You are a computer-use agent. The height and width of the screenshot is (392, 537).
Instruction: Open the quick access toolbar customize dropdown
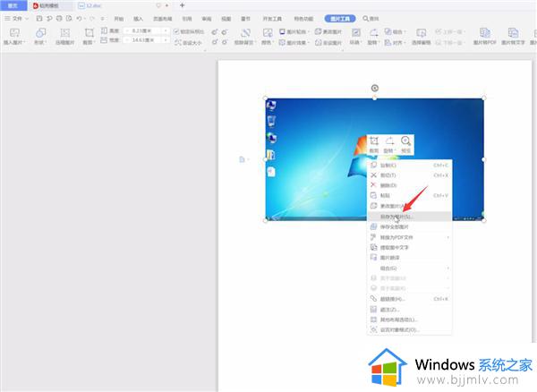point(102,19)
